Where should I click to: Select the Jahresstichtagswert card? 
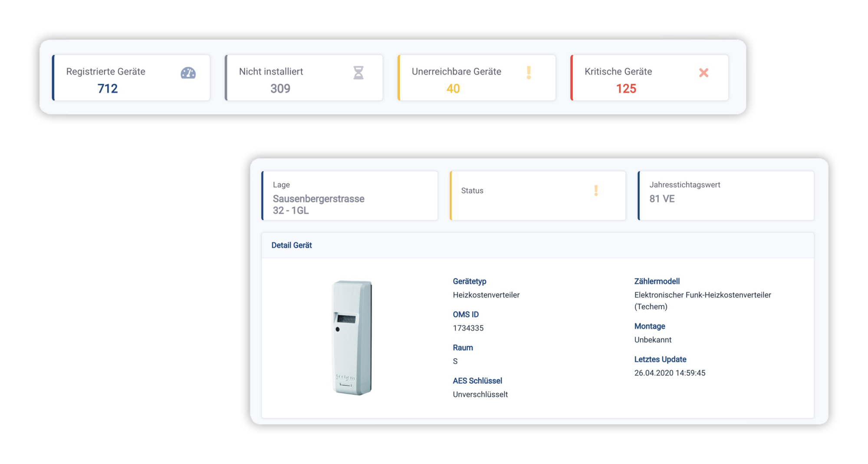[726, 196]
